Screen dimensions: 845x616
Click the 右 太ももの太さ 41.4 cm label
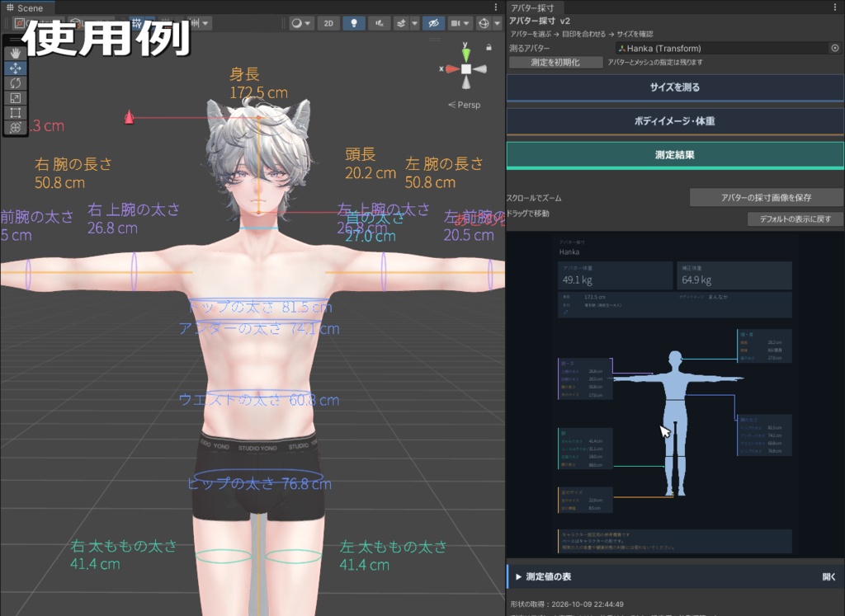124,555
